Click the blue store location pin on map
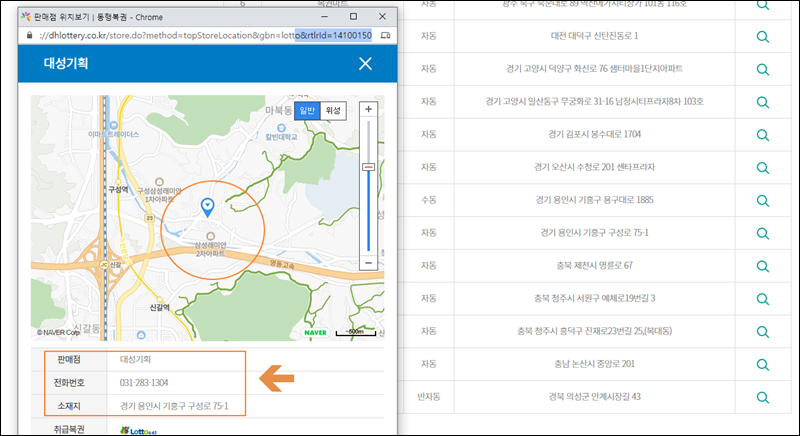The image size is (800, 436). [x=207, y=207]
